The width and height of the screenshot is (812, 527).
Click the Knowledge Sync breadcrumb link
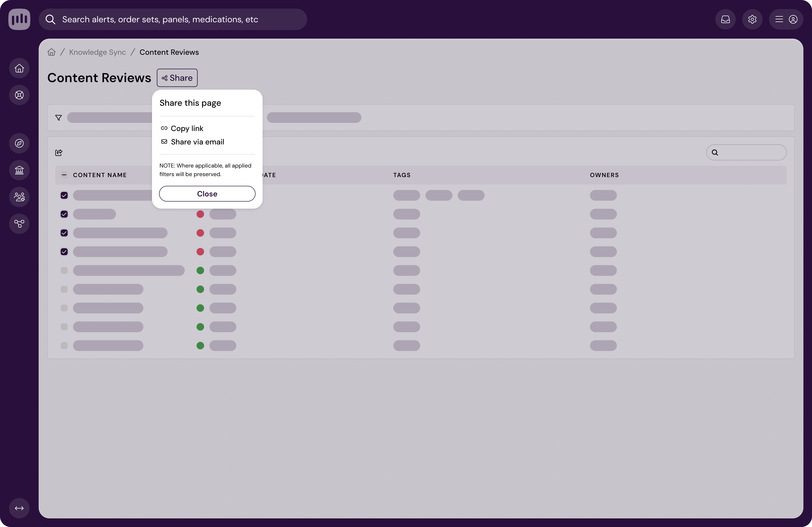(x=98, y=52)
